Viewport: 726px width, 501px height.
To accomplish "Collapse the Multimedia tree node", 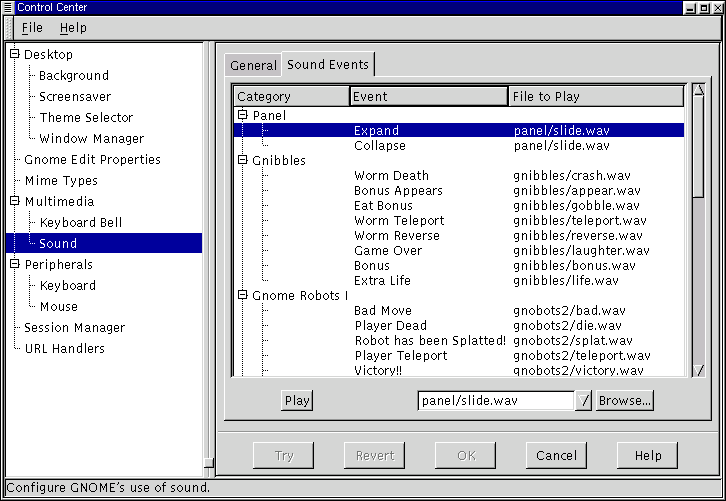I will pyautogui.click(x=14, y=201).
